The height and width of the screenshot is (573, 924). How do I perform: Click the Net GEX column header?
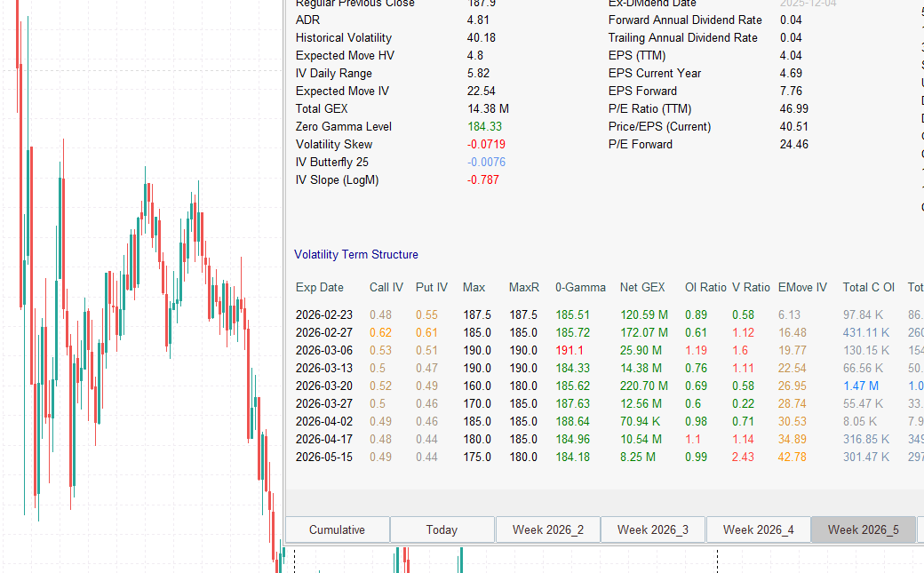click(x=642, y=287)
